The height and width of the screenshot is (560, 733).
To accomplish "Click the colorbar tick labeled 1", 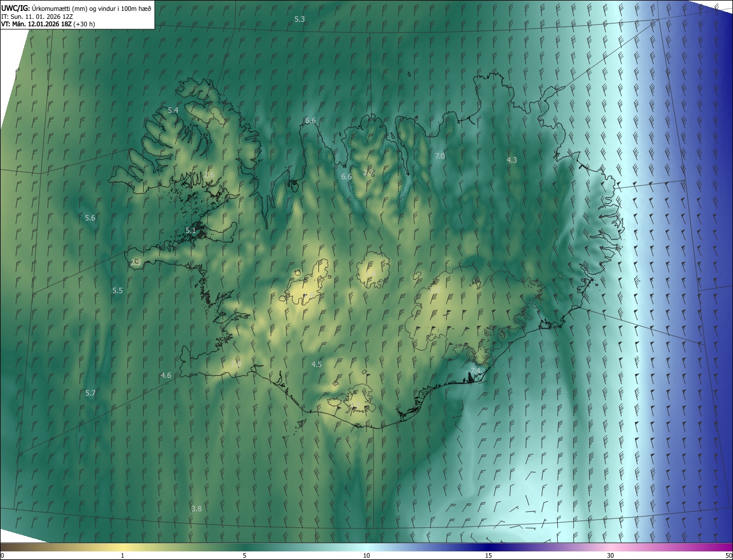I will tap(123, 556).
